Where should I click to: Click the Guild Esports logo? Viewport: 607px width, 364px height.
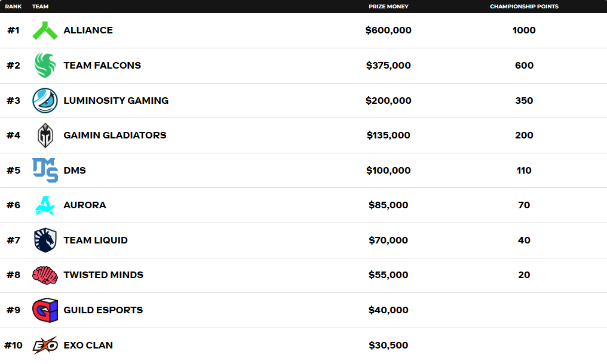coord(45,310)
